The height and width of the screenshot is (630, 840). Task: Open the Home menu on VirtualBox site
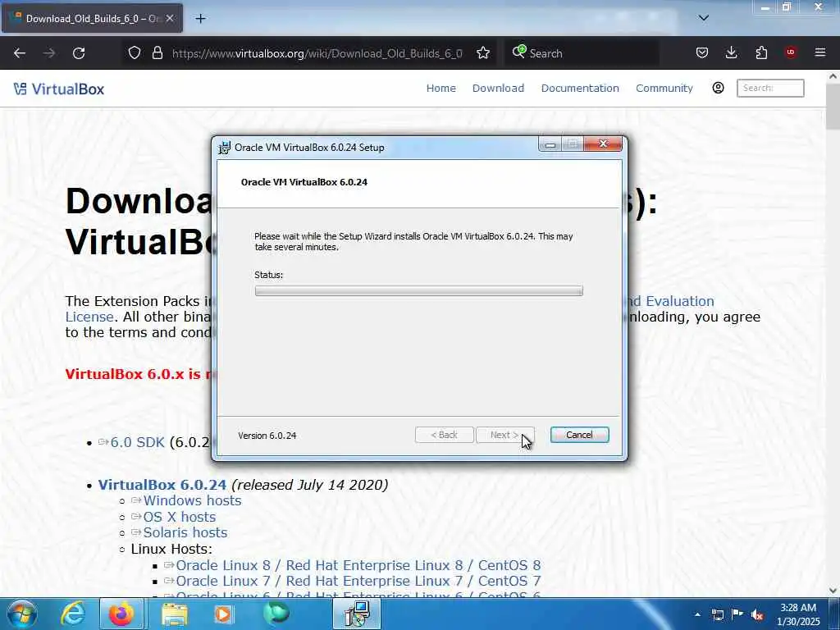coord(441,88)
